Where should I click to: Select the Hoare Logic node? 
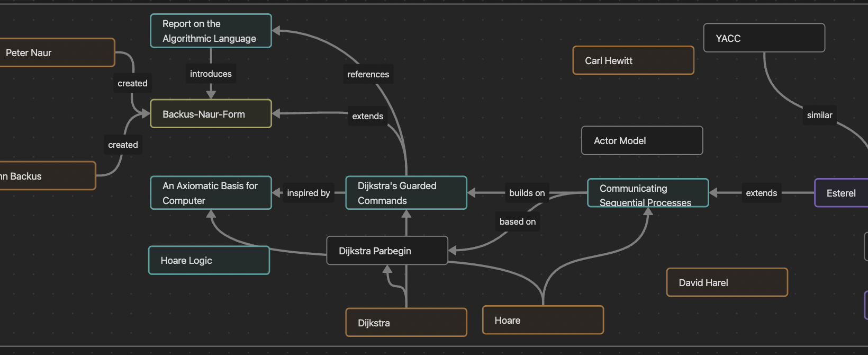pos(209,260)
